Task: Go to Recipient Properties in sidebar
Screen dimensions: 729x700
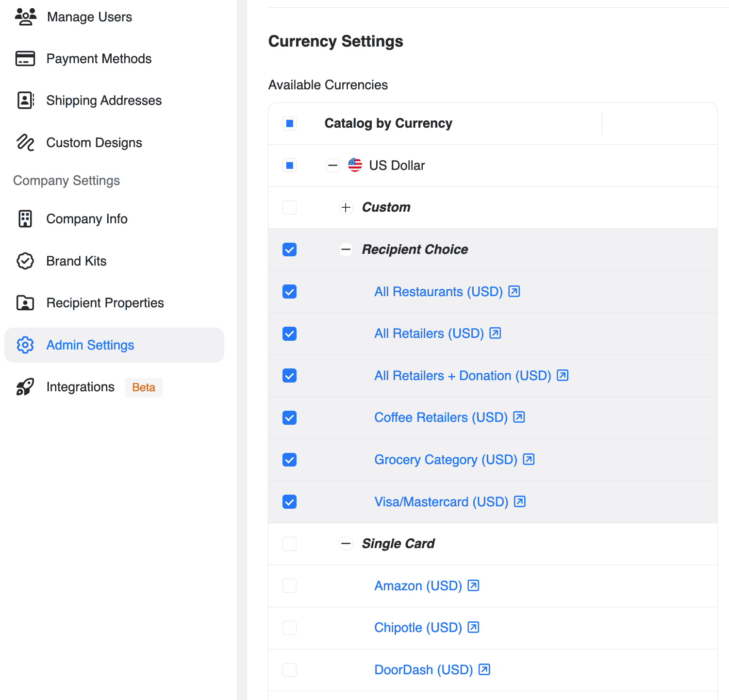Action: (x=105, y=303)
